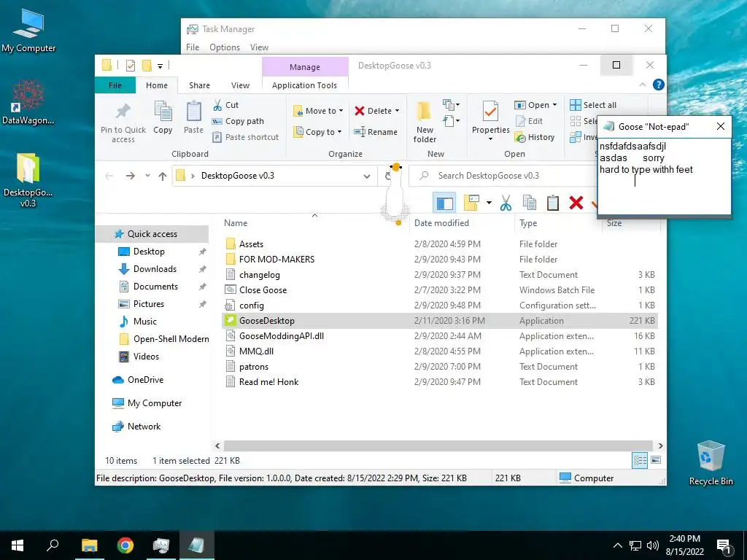
Task: Click the horizontal scrollbar in the file list
Action: point(438,446)
